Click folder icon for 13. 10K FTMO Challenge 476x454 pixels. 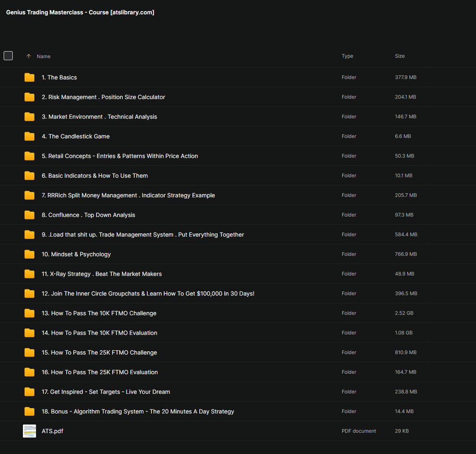tap(29, 313)
